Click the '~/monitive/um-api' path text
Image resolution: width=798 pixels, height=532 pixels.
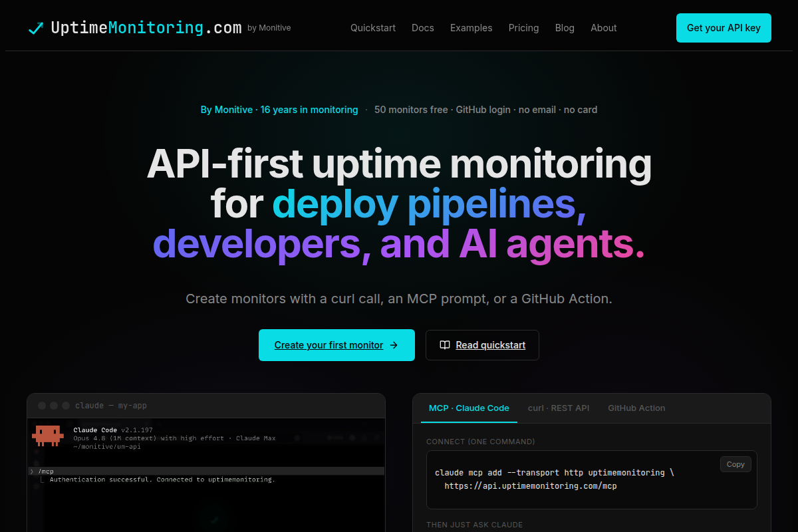pos(107,446)
